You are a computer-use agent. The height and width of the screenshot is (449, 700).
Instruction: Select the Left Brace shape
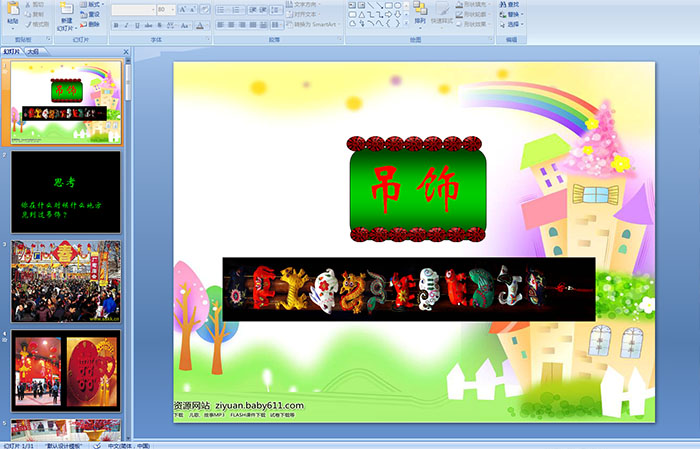pyautogui.click(x=388, y=23)
